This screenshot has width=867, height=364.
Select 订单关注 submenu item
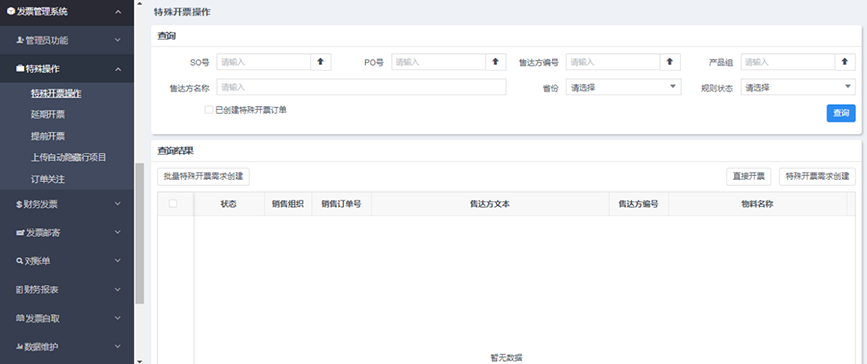[48, 179]
